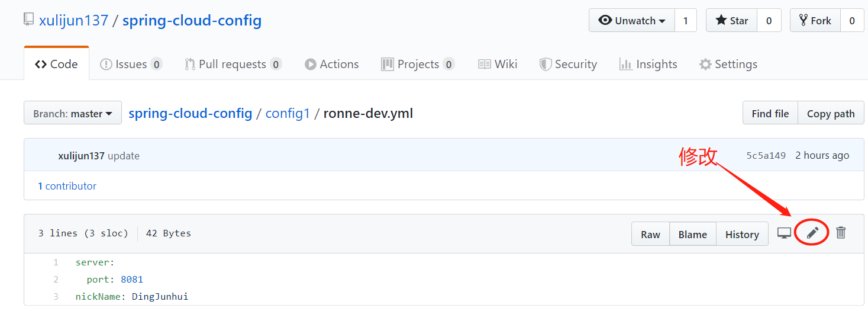Open the Issues tab

(131, 64)
